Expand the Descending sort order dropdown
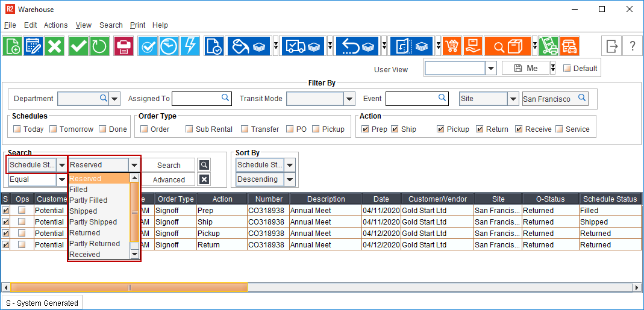This screenshot has width=644, height=310. tap(290, 179)
